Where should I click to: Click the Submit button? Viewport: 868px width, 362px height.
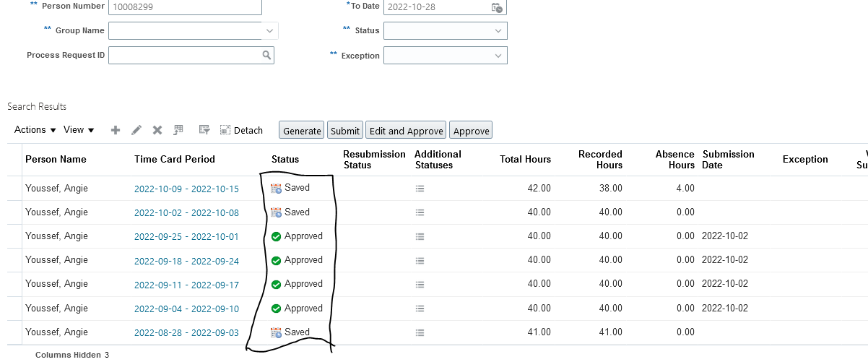345,130
